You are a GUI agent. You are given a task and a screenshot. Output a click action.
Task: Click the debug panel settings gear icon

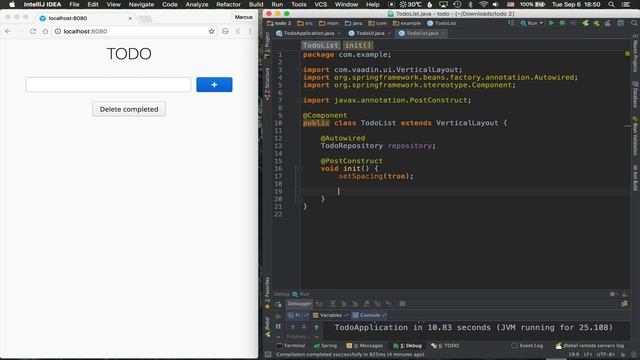pyautogui.click(x=612, y=294)
